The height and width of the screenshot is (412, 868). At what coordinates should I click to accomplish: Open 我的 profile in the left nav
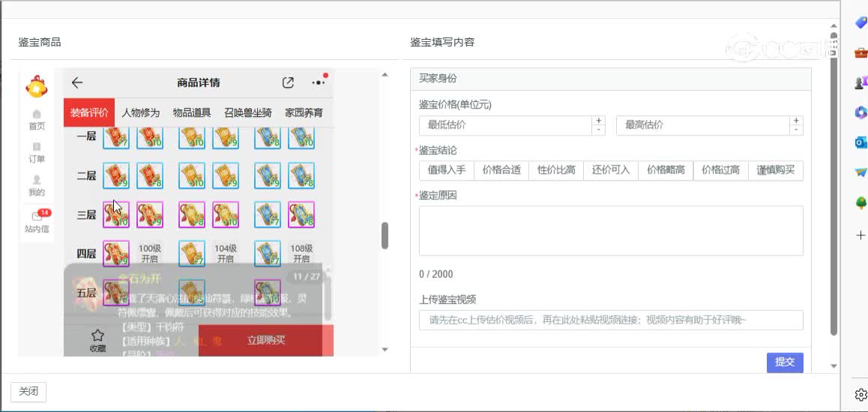pos(37,187)
